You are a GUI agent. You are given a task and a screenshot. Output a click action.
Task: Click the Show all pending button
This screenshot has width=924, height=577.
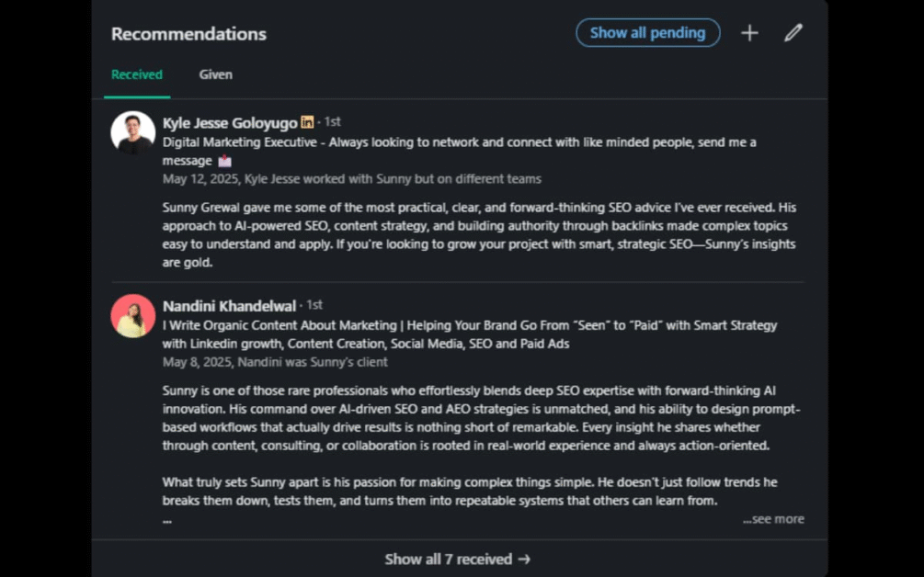pos(647,33)
